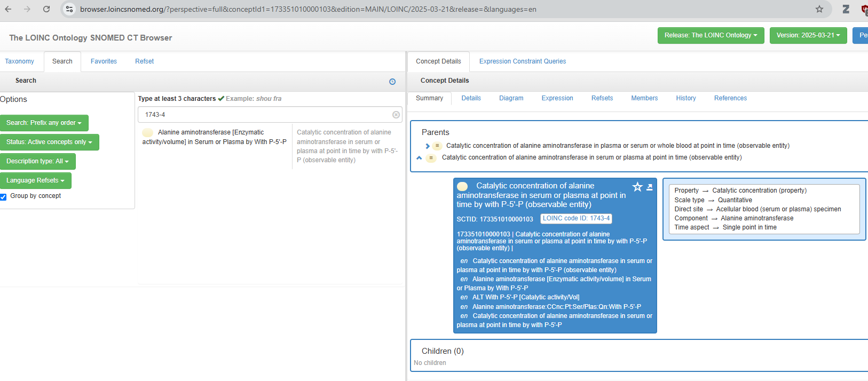Image resolution: width=868 pixels, height=381 pixels.
Task: Reload the browser page
Action: pyautogui.click(x=46, y=9)
